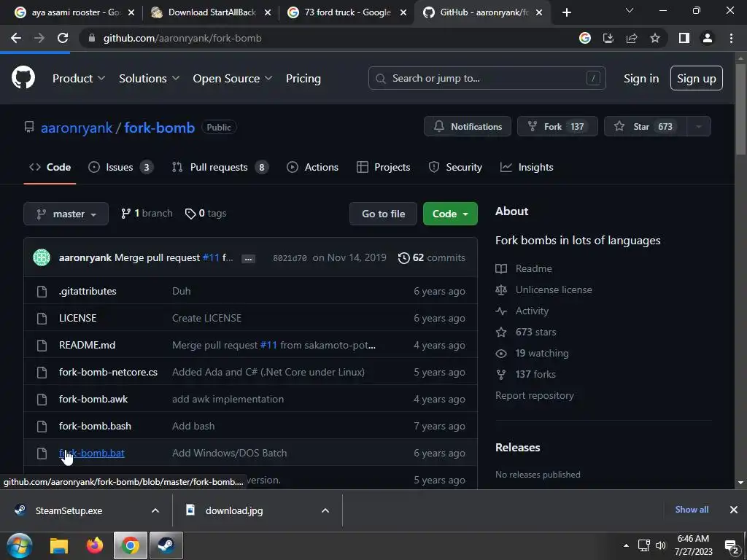Open the Insights tab
The height and width of the screenshot is (560, 747).
click(x=527, y=167)
